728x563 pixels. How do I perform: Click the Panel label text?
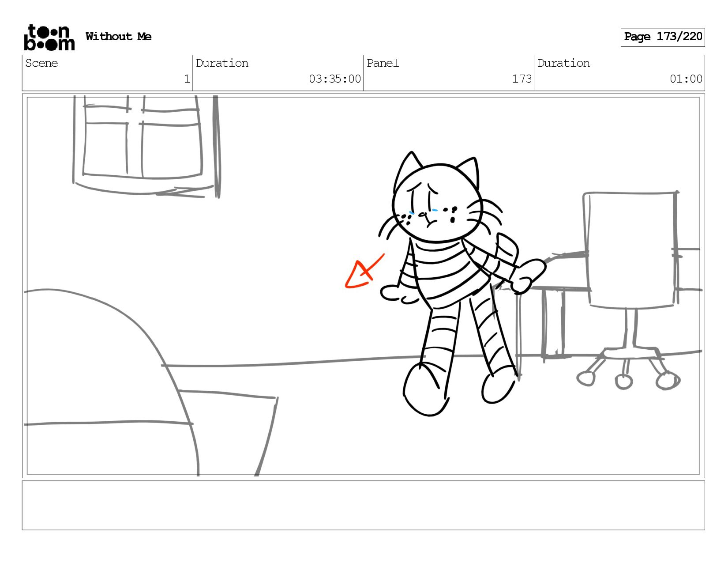pyautogui.click(x=383, y=63)
